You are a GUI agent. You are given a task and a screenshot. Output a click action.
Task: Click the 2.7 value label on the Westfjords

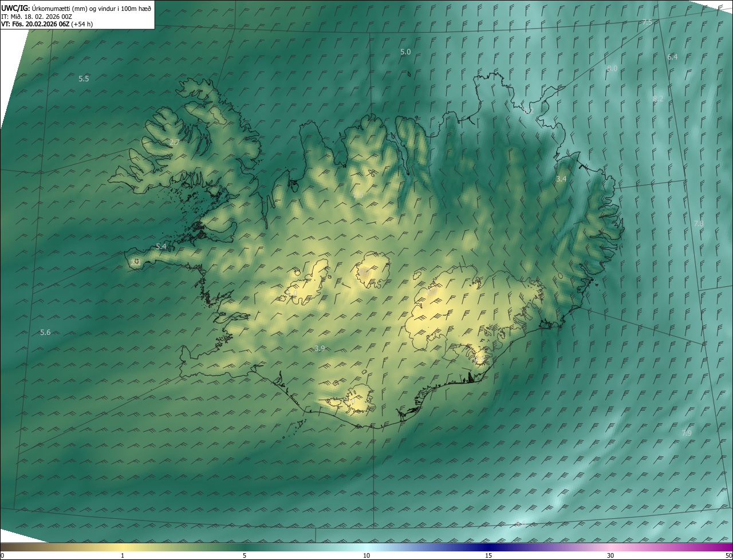click(x=175, y=142)
